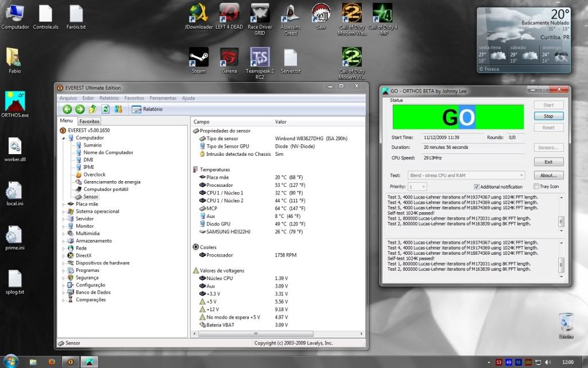Screen dimensions: 588x368
Task: Click the users icon in EVEREST toolbar
Action: coord(118,109)
